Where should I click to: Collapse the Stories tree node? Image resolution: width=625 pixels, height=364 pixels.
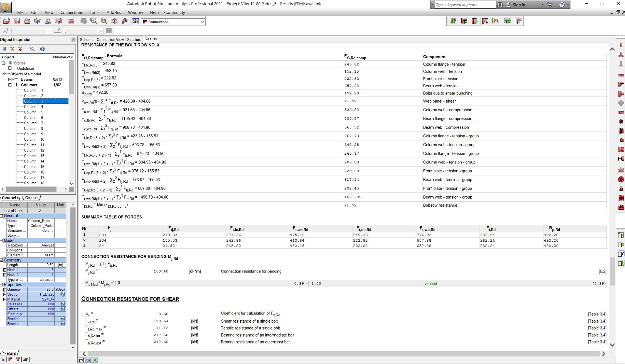click(4, 63)
